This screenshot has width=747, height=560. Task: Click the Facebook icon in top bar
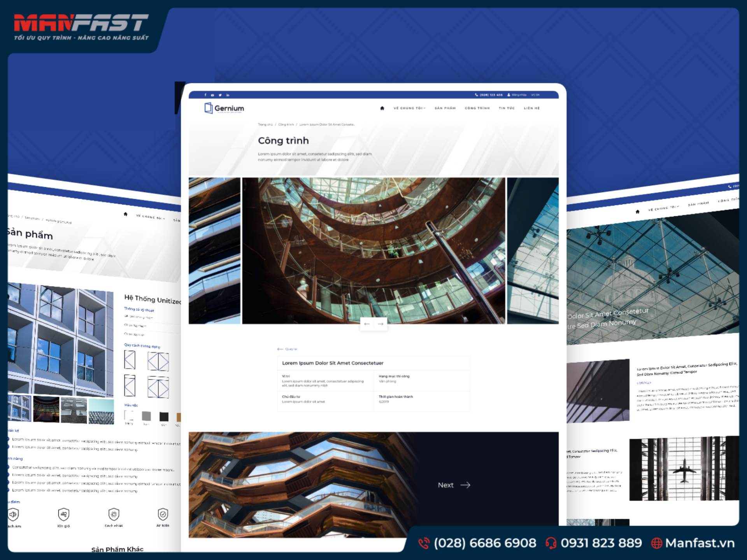coord(205,95)
